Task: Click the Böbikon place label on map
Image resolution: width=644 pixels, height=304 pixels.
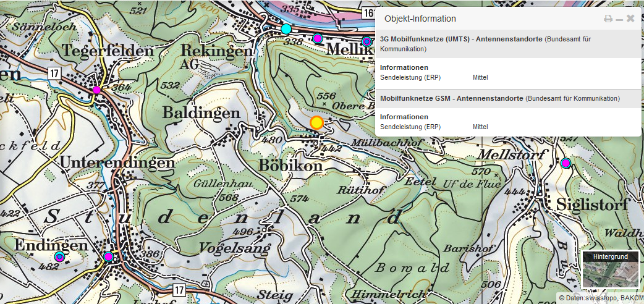Action: point(290,165)
